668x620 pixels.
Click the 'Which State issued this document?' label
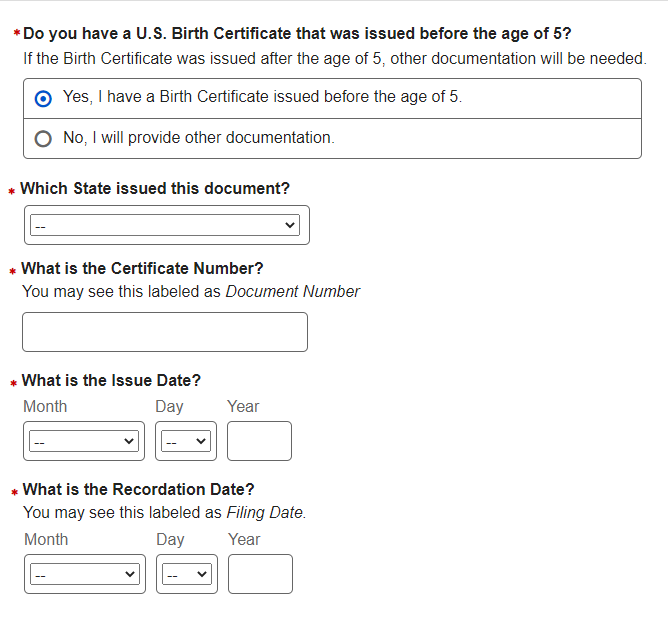tap(155, 188)
